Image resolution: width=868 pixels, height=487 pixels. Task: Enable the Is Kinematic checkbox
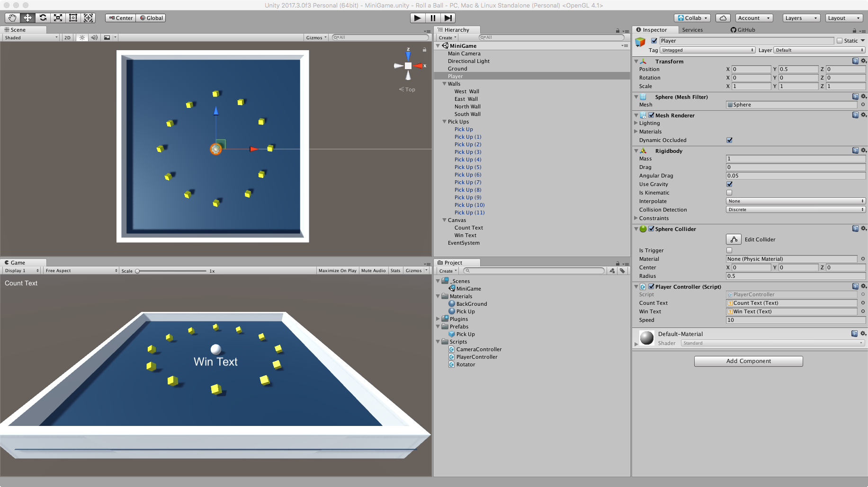(x=729, y=193)
